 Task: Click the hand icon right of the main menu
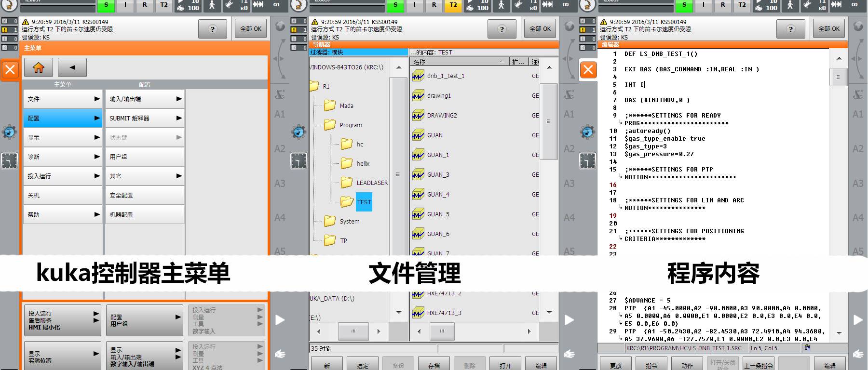tap(280, 354)
